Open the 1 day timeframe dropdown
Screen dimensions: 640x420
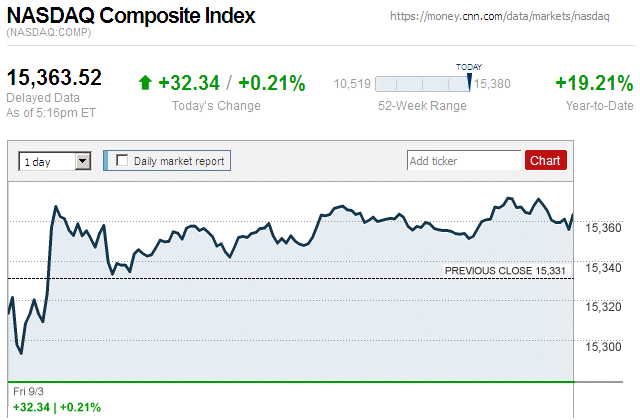click(x=54, y=161)
